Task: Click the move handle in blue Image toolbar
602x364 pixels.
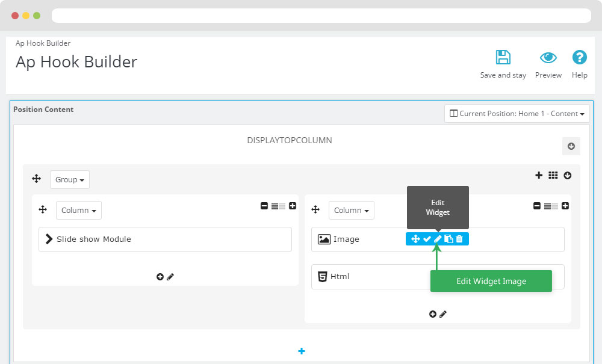Action: (415, 239)
